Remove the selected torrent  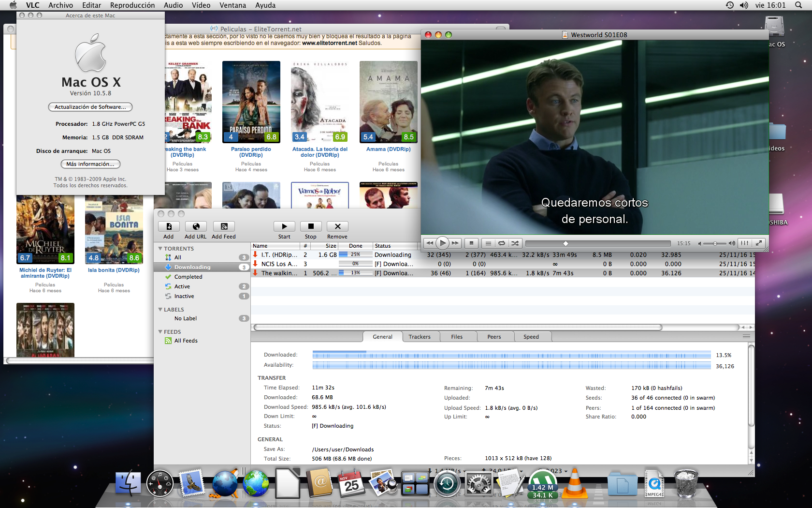(337, 226)
